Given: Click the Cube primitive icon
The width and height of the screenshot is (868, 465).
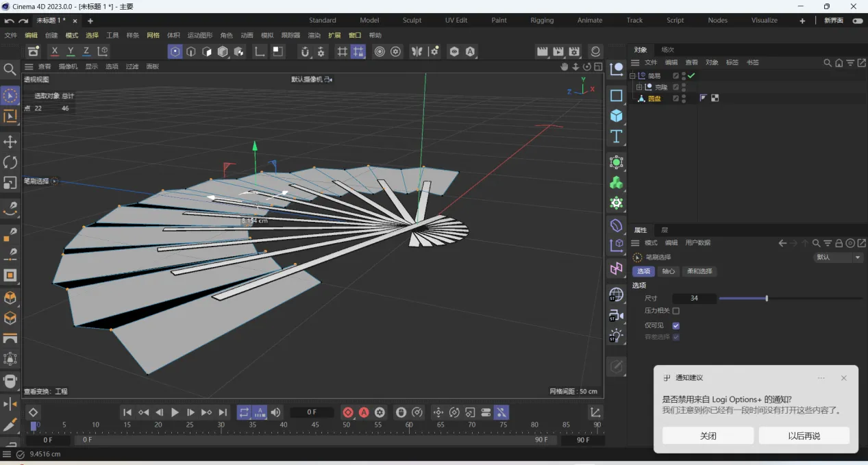Looking at the screenshot, I should (617, 116).
